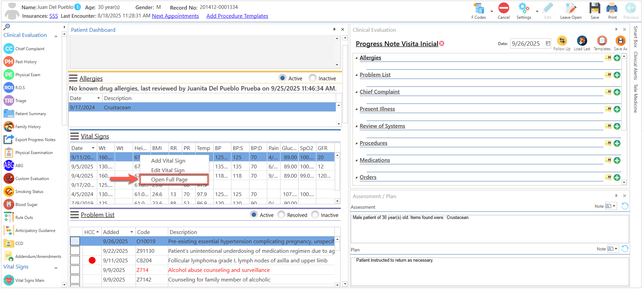Click inside the Plan text field

point(490,271)
